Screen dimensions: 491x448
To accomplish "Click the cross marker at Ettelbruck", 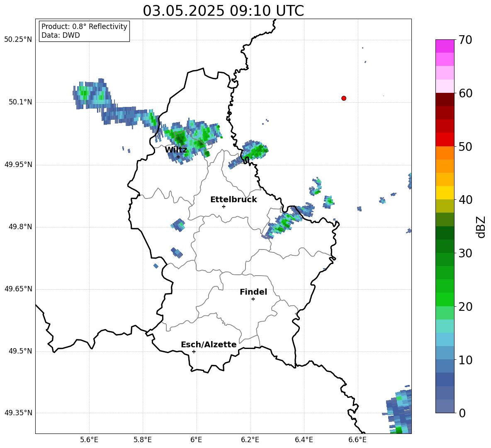I will pyautogui.click(x=224, y=206).
